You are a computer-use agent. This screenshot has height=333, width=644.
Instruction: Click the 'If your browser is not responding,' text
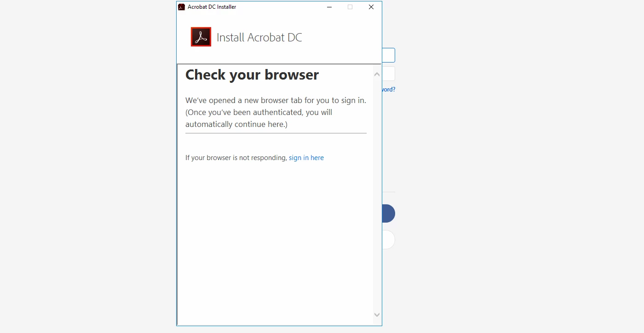(x=236, y=158)
